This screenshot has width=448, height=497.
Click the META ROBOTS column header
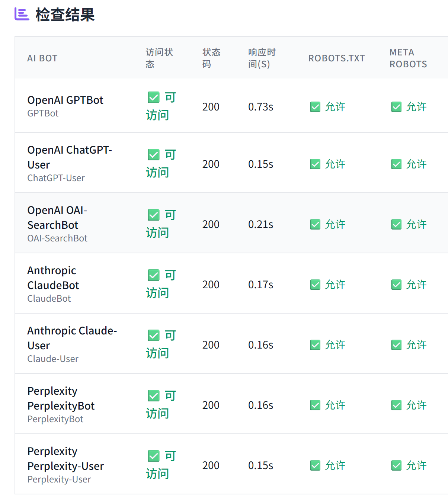pos(408,58)
